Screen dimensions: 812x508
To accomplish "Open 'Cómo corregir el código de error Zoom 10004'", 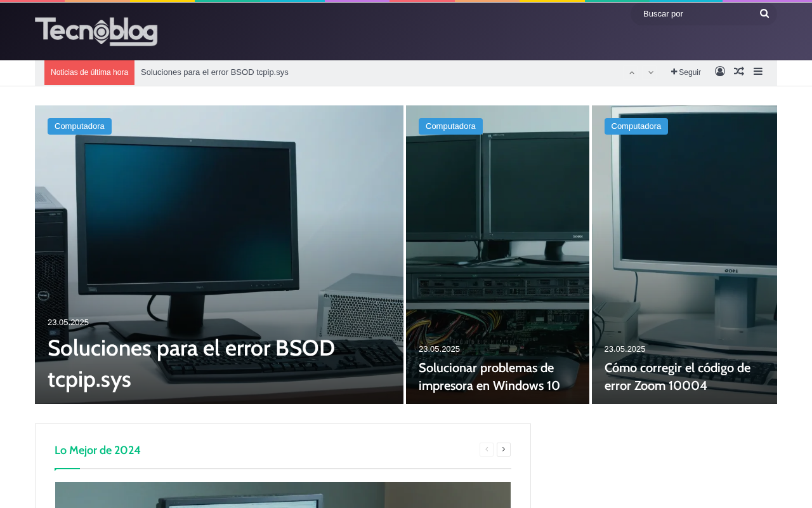I will click(678, 377).
